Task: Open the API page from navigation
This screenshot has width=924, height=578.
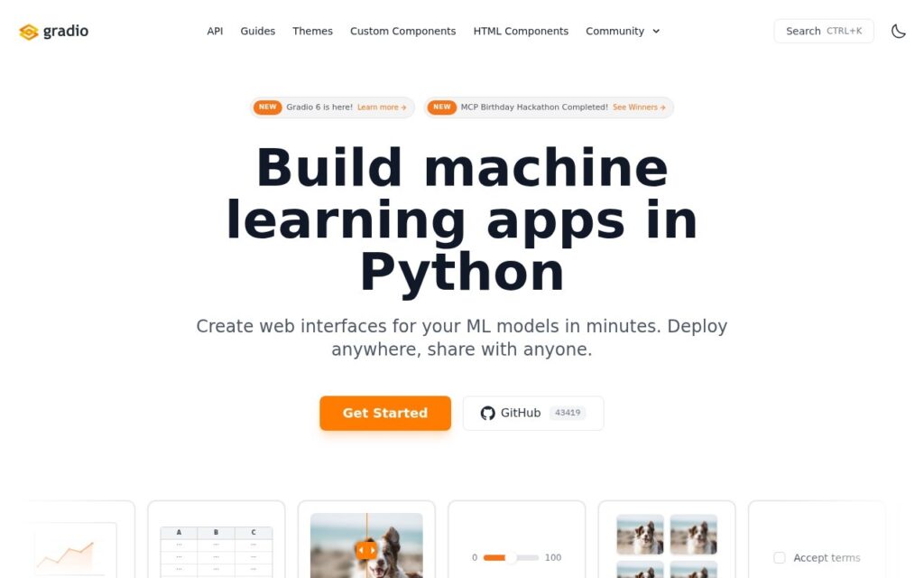Action: [x=215, y=32]
